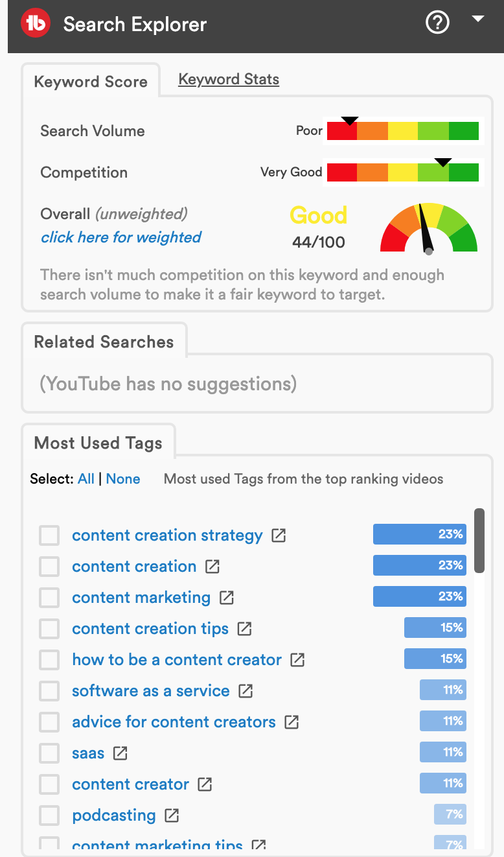This screenshot has height=857, width=504.
Task: Click the Most Used Tags scrollbar
Action: pyautogui.click(x=479, y=541)
